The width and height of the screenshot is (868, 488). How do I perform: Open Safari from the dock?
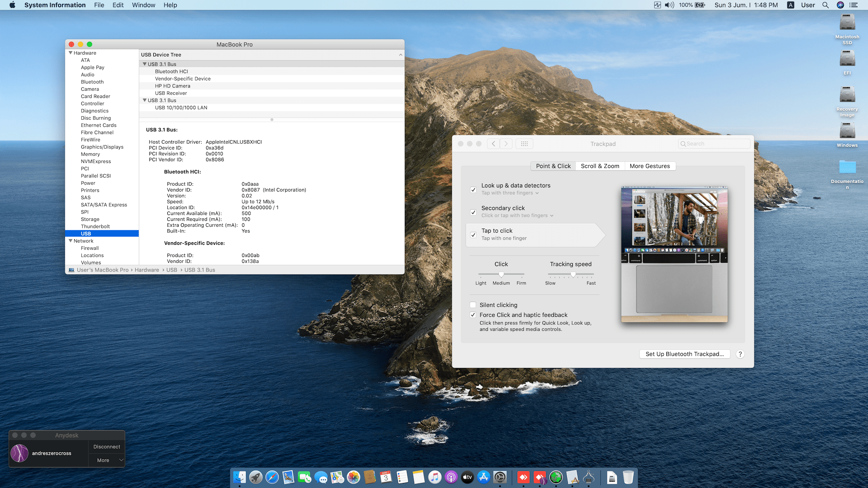pyautogui.click(x=272, y=477)
